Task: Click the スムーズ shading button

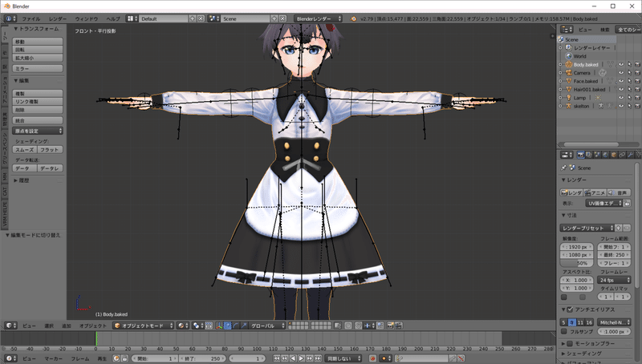Action: coord(25,150)
